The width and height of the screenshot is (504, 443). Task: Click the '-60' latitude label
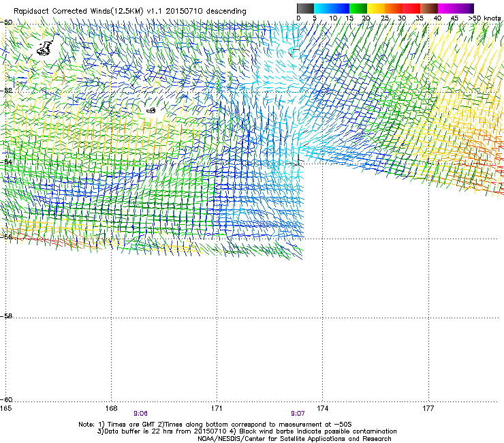tap(6, 399)
